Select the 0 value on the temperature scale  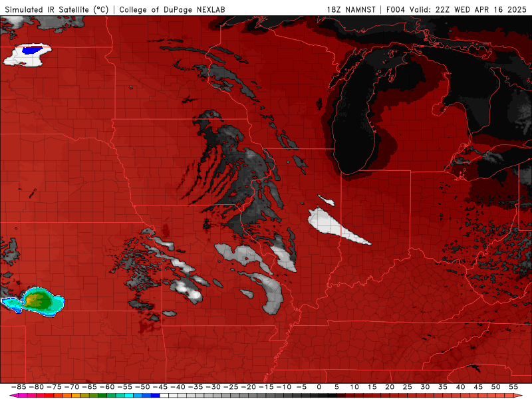point(319,387)
